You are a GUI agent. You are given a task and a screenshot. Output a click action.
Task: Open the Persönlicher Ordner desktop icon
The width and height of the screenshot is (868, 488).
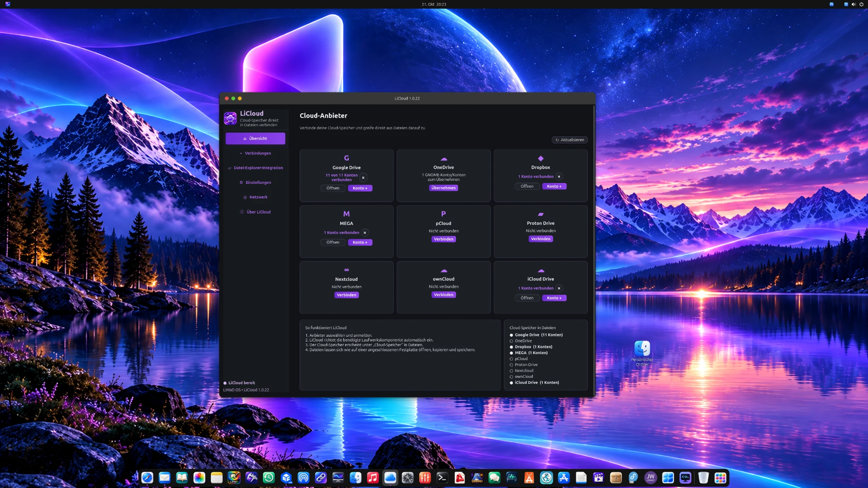click(642, 353)
